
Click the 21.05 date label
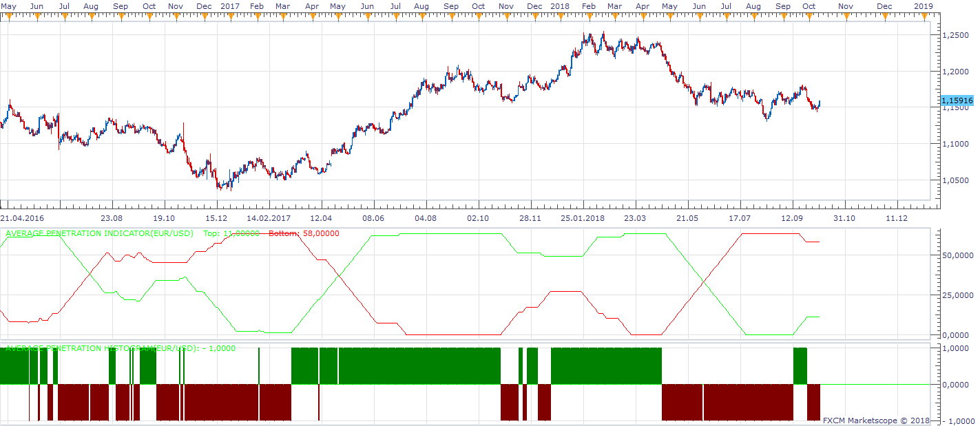pyautogui.click(x=687, y=218)
